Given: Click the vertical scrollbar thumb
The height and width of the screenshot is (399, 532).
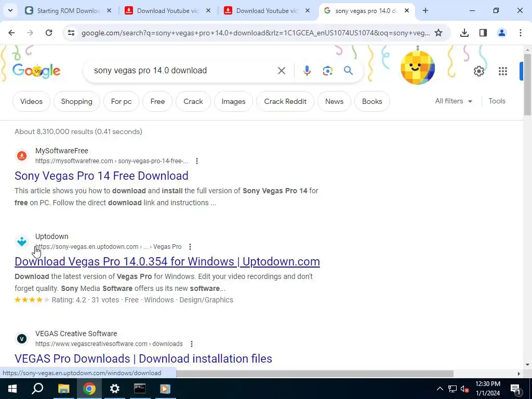Looking at the screenshot, I should [528, 84].
